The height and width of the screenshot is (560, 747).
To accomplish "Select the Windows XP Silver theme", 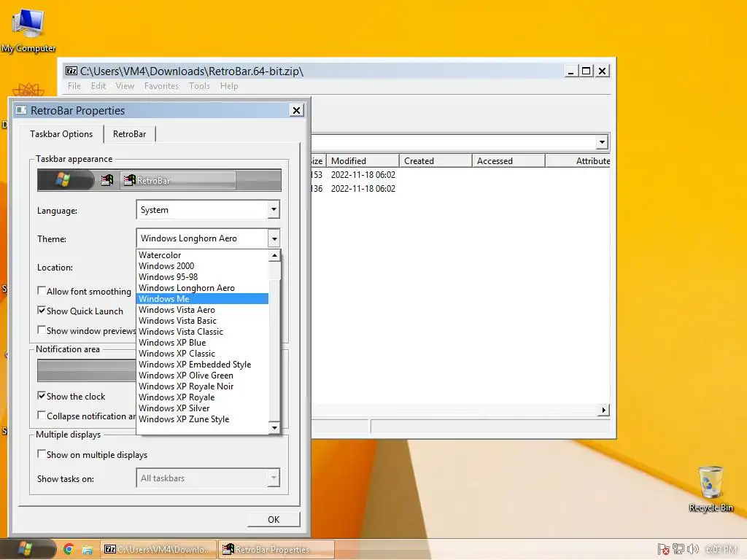I will (203, 408).
